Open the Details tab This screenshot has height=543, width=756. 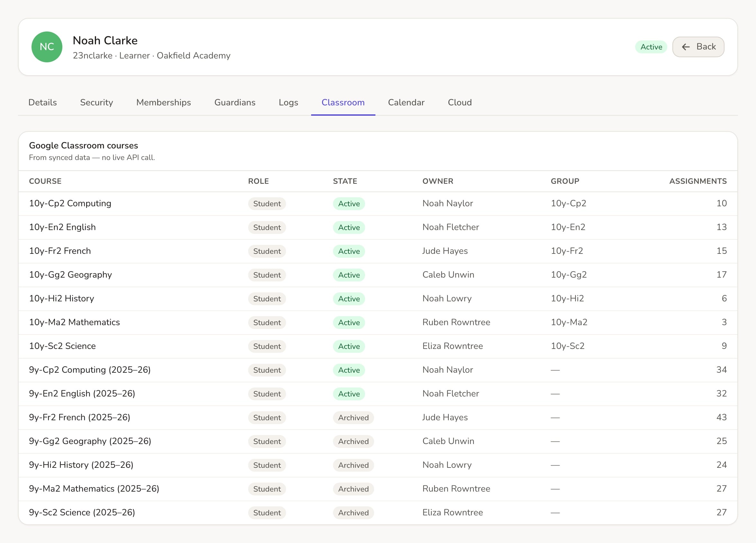pyautogui.click(x=43, y=102)
